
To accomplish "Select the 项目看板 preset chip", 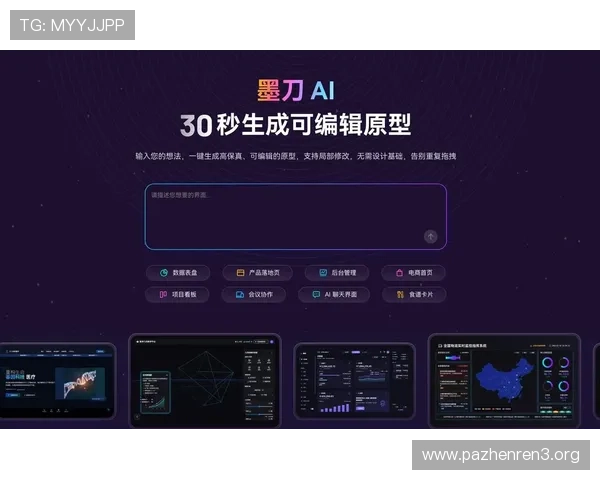I will click(x=177, y=294).
